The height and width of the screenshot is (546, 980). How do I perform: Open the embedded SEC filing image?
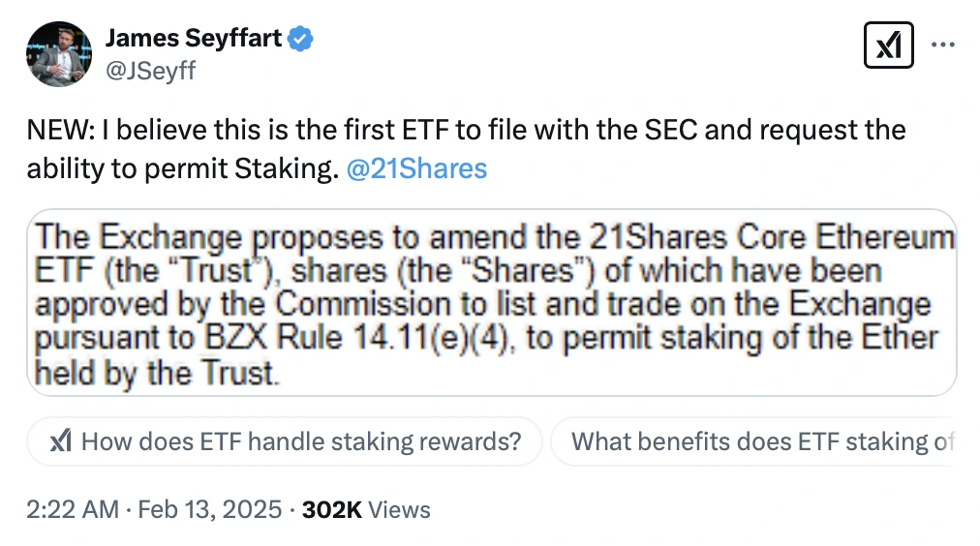(492, 302)
